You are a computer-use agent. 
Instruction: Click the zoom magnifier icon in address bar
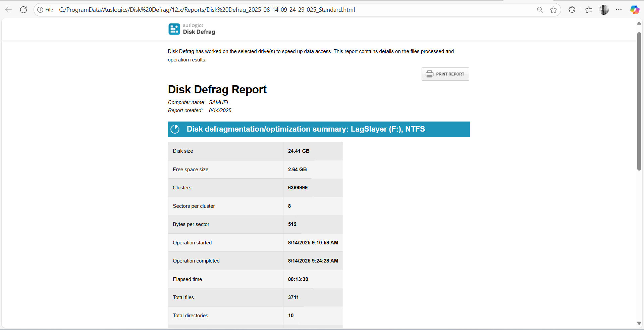[x=540, y=9]
